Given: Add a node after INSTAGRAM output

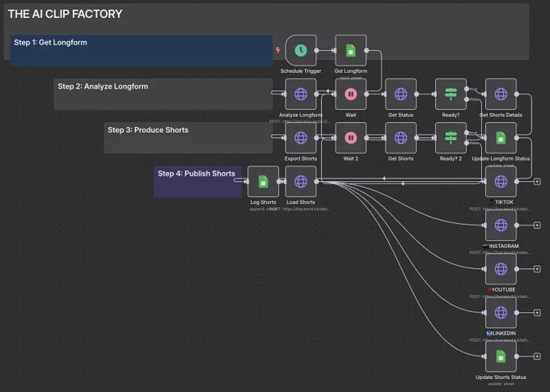Looking at the screenshot, I should [537, 226].
